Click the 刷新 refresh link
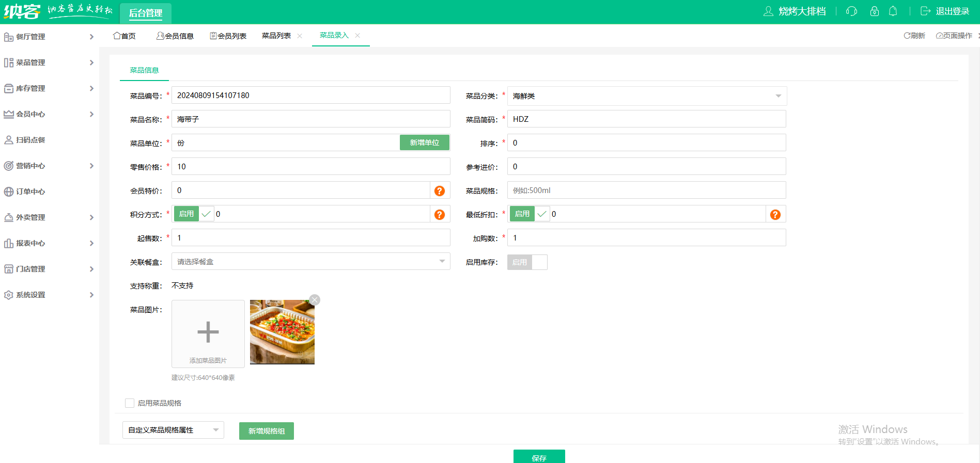The height and width of the screenshot is (463, 980). click(x=914, y=36)
